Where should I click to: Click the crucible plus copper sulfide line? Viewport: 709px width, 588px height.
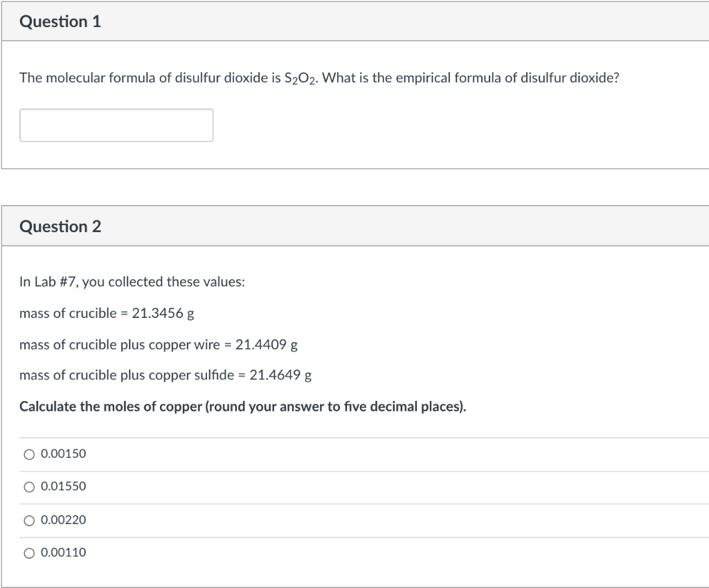click(x=165, y=375)
